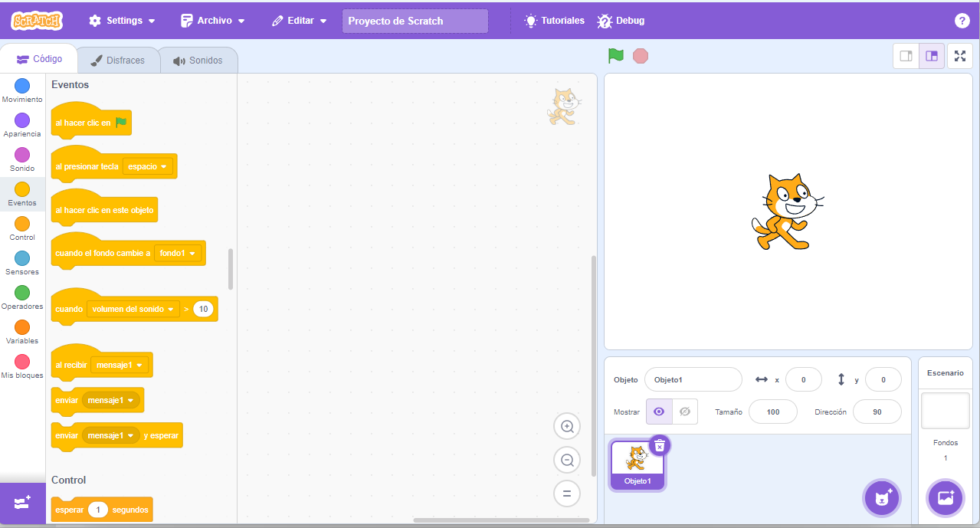Screen dimensions: 980x528
Task: Zoom in on the code workspace
Action: click(x=567, y=426)
